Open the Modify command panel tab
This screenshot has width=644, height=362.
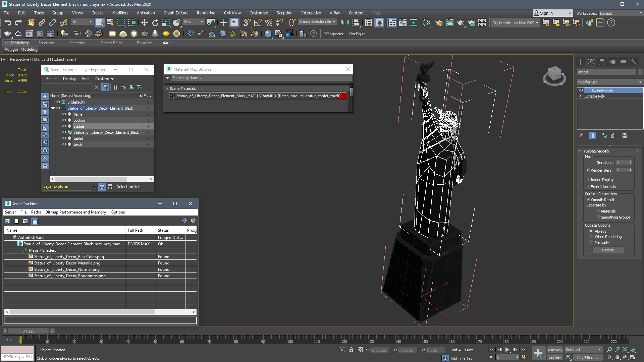(591, 62)
